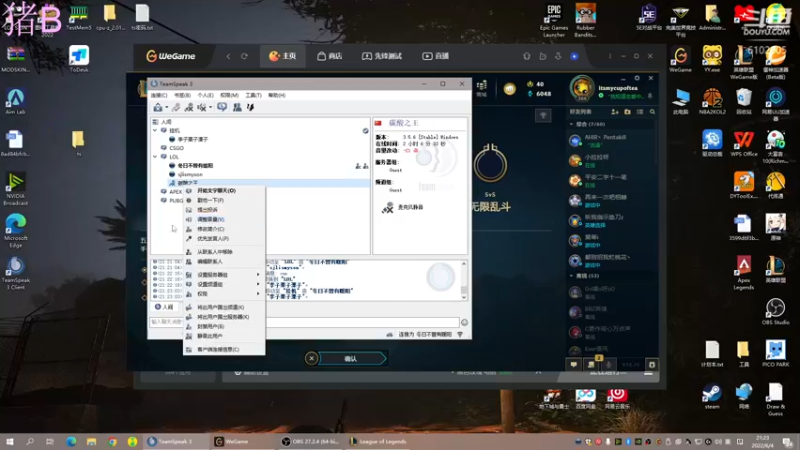This screenshot has width=800, height=450.
Task: Click the round X button beside 确认
Action: point(311,359)
